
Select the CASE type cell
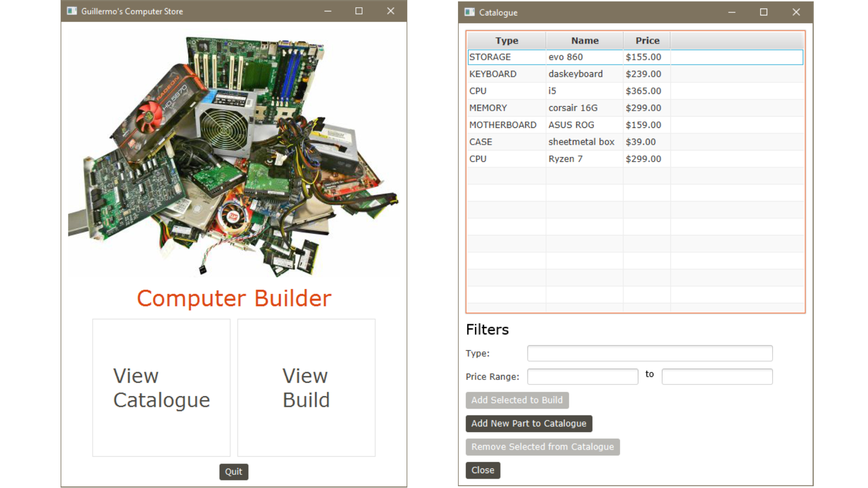coord(506,142)
